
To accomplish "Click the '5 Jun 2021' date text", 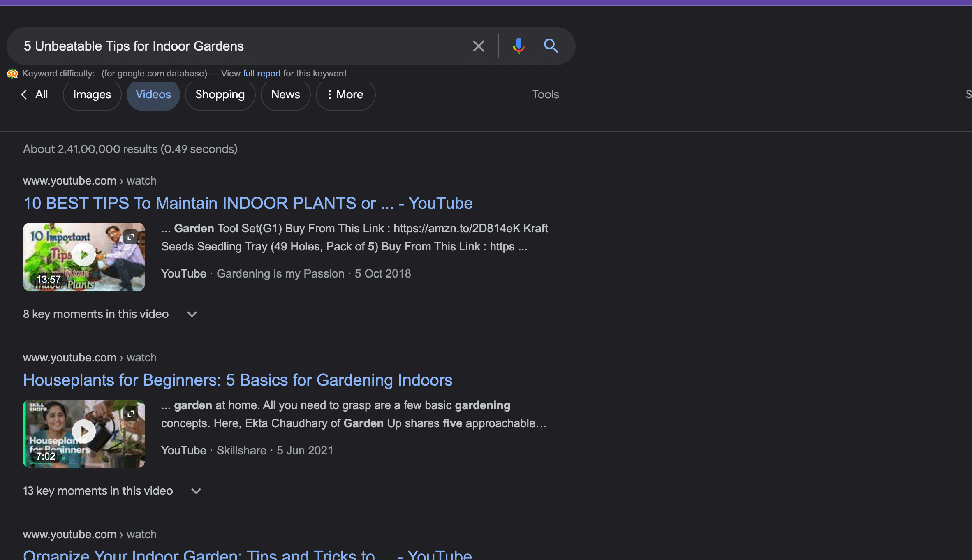I will [305, 451].
